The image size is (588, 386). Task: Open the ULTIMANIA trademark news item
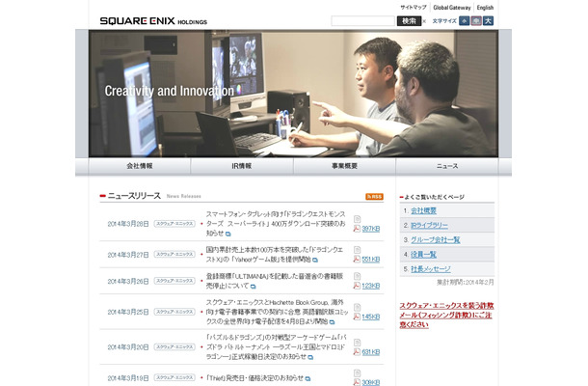[275, 281]
